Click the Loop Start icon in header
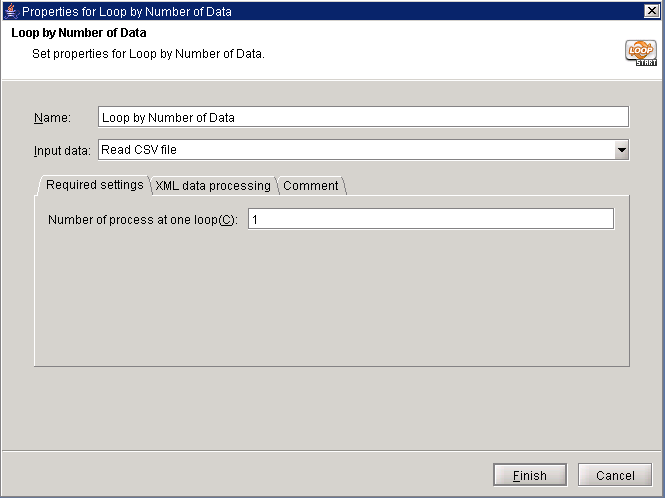This screenshot has width=665, height=498. click(640, 53)
